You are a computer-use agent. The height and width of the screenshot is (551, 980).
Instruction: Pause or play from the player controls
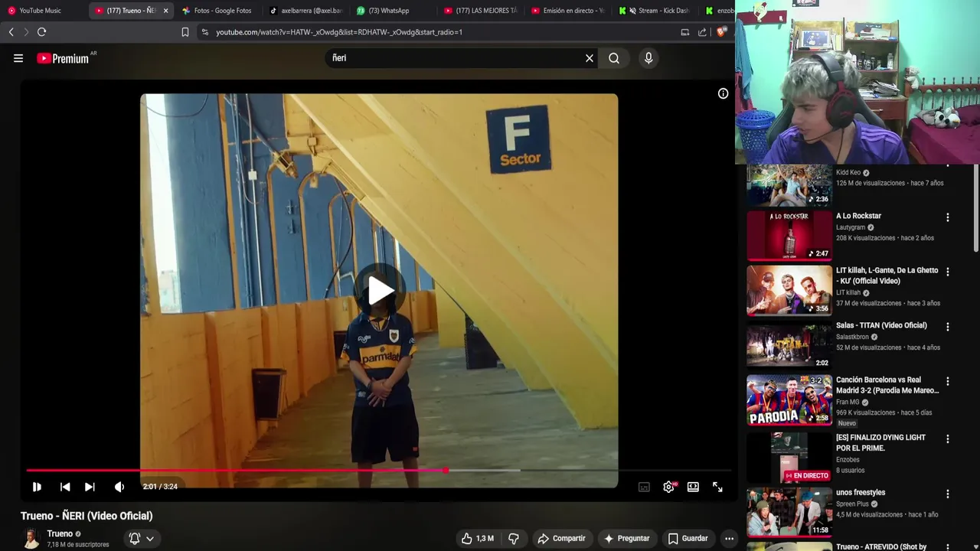click(37, 487)
